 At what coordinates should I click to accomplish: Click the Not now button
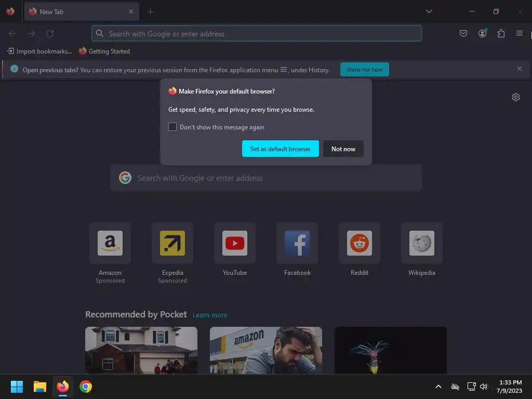[x=343, y=149]
